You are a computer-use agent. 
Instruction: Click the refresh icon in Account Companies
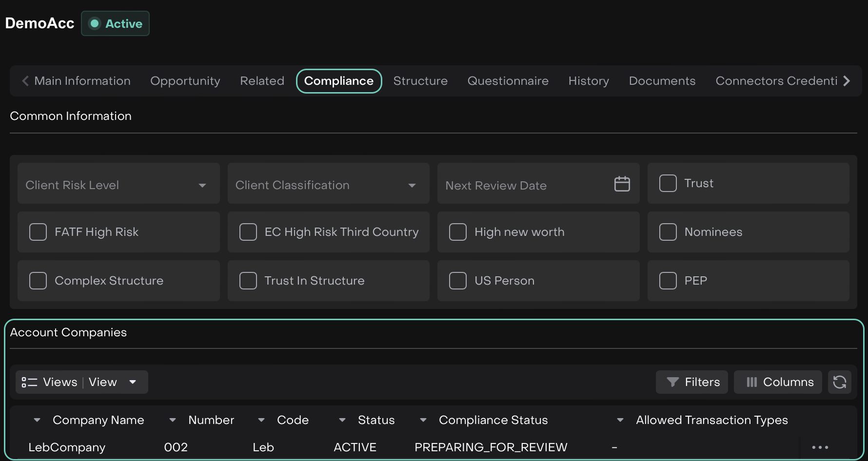pos(839,382)
